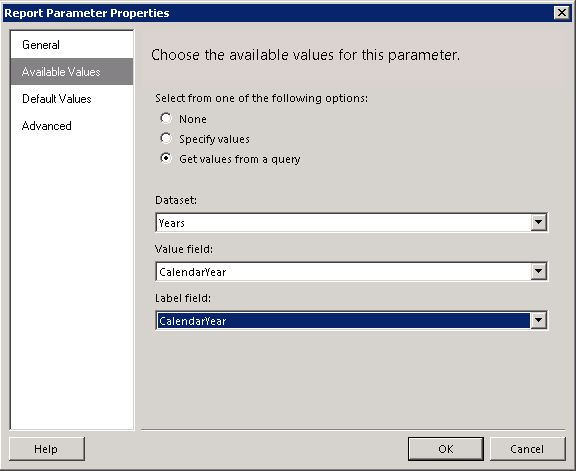The height and width of the screenshot is (471, 576).
Task: Cancel the parameter properties dialog
Action: point(527,449)
